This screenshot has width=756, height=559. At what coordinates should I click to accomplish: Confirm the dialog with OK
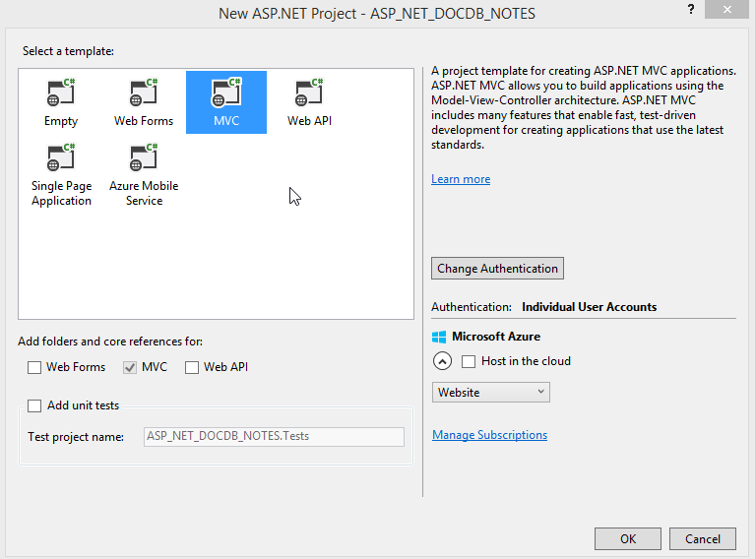(x=628, y=538)
